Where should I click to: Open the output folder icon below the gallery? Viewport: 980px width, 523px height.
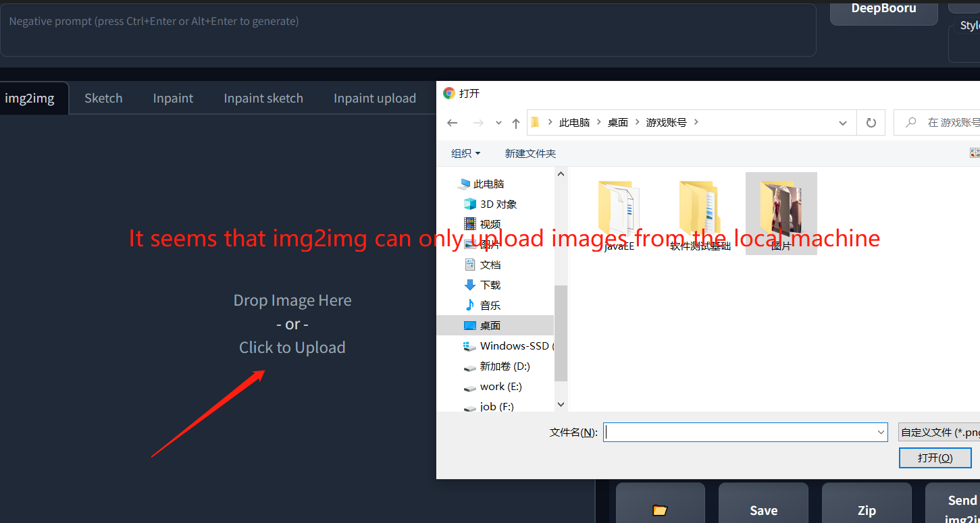click(660, 511)
